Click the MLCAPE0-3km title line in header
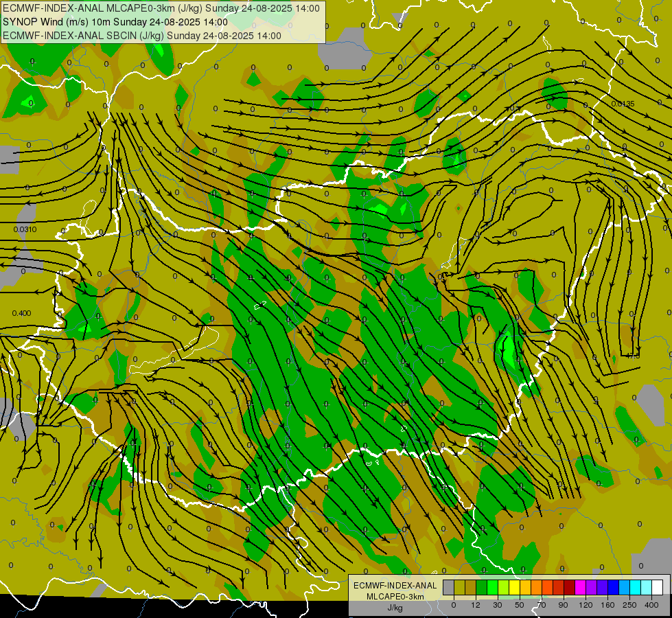The image size is (672, 618). (161, 8)
